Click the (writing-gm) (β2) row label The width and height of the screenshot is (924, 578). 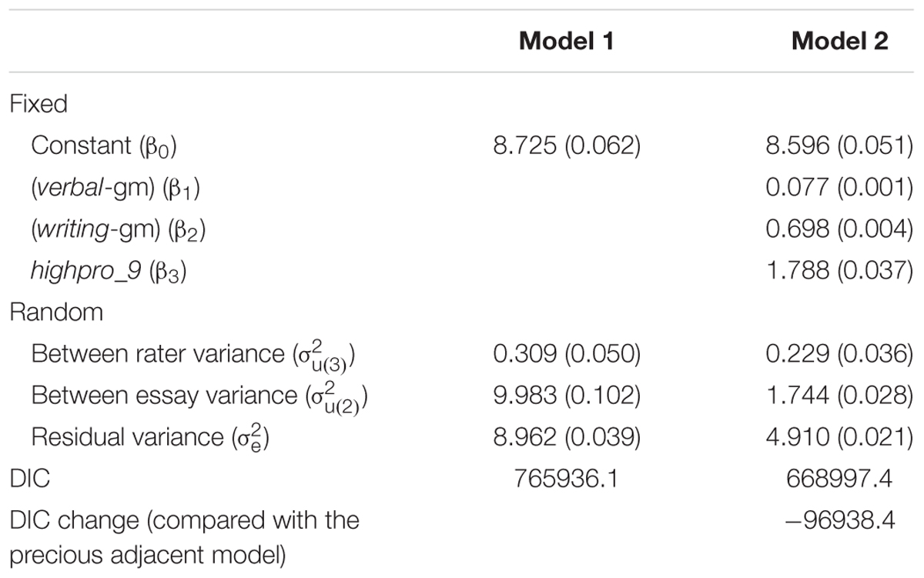118,229
